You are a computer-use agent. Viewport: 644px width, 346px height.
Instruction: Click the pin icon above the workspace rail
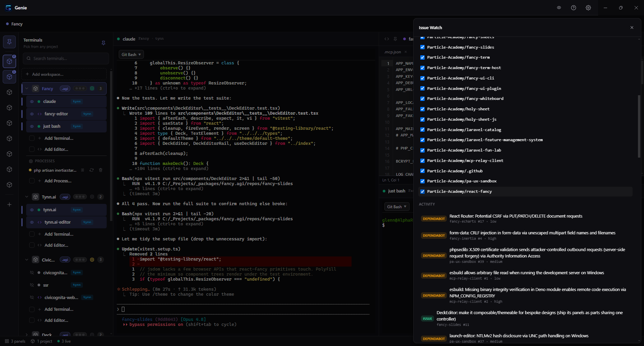[9, 42]
